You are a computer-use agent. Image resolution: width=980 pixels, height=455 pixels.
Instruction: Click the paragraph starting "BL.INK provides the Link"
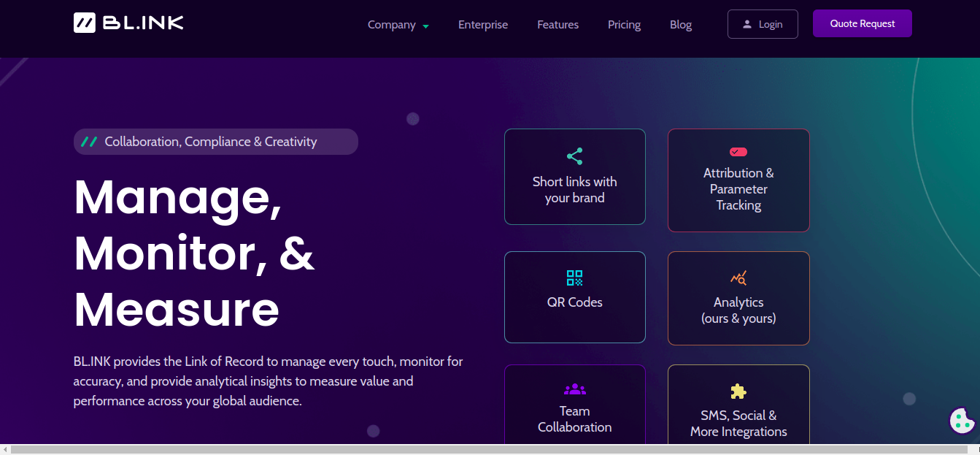click(x=269, y=381)
